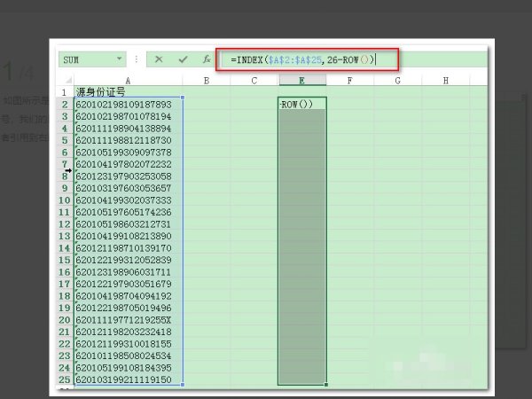Select row 10 header
This screenshot has width=532, height=399.
65,200
